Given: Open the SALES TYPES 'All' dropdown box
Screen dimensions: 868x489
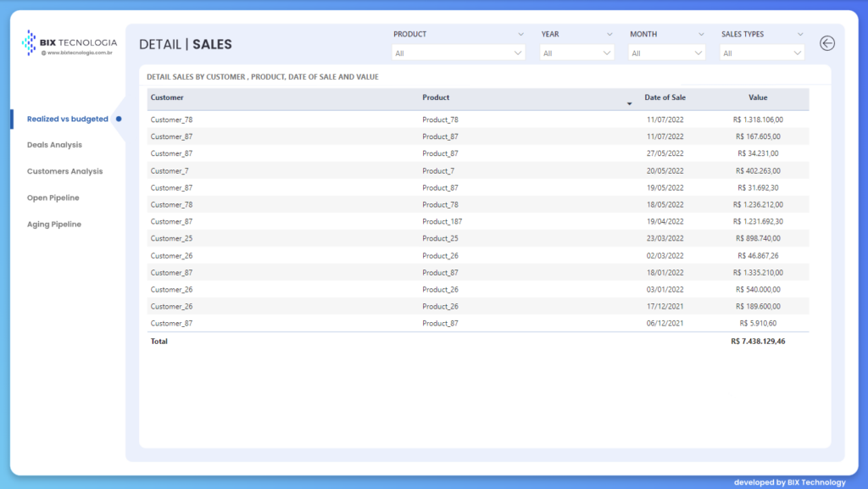Looking at the screenshot, I should [762, 53].
